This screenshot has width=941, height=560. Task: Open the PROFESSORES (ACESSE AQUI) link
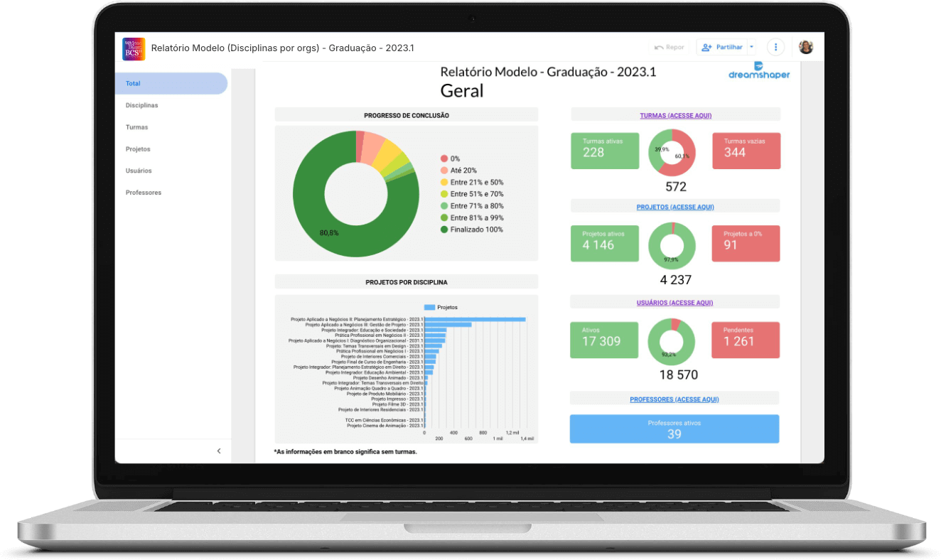(x=674, y=399)
